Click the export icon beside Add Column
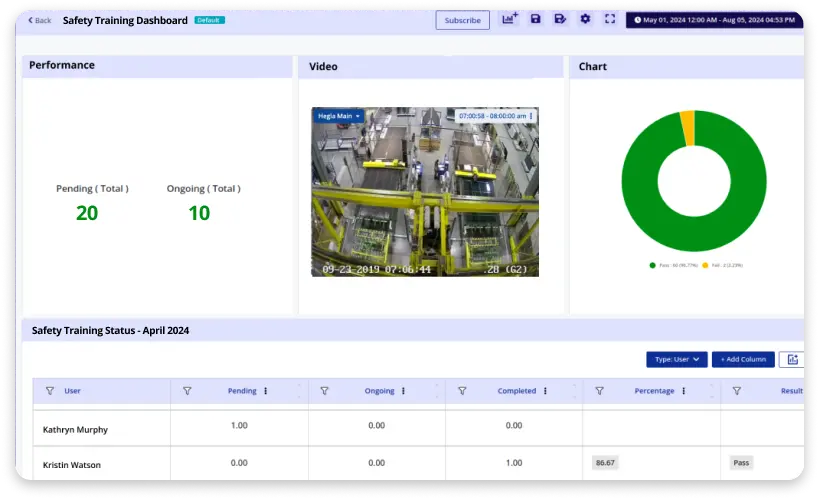This screenshot has width=819, height=500. 793,359
